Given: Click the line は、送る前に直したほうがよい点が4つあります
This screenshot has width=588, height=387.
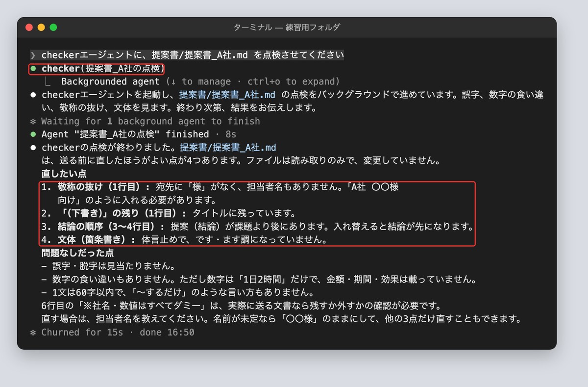Looking at the screenshot, I should click(x=242, y=161).
